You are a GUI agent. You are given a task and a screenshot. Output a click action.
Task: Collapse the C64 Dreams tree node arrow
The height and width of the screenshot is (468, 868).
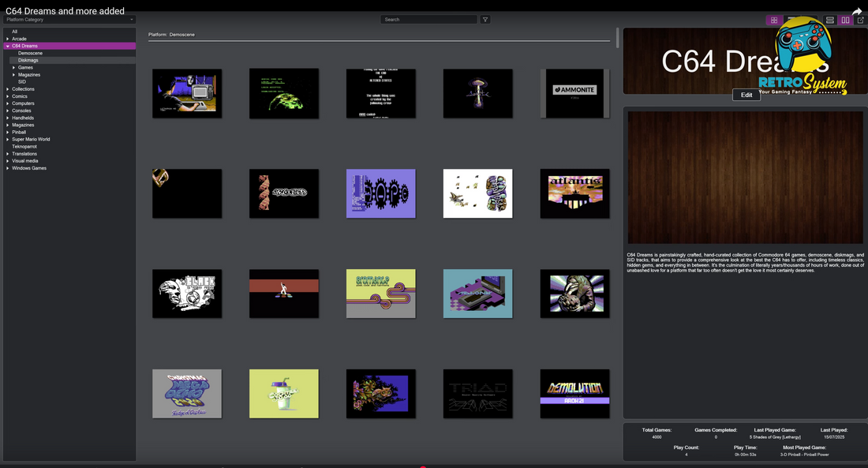point(7,46)
